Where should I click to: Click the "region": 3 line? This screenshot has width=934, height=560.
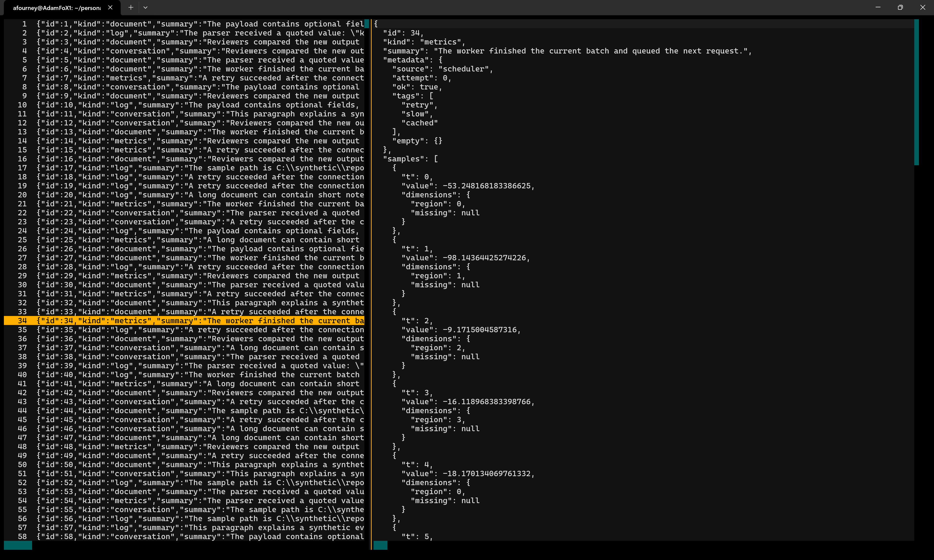438,420
